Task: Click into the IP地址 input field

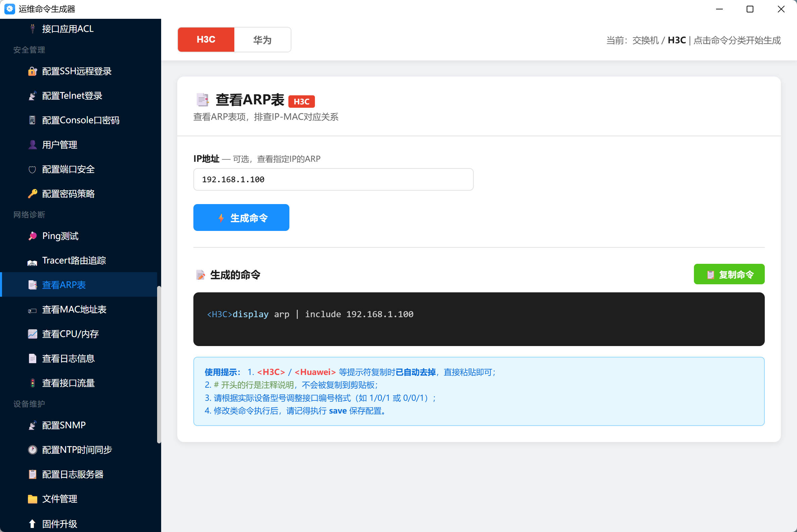Action: 333,180
